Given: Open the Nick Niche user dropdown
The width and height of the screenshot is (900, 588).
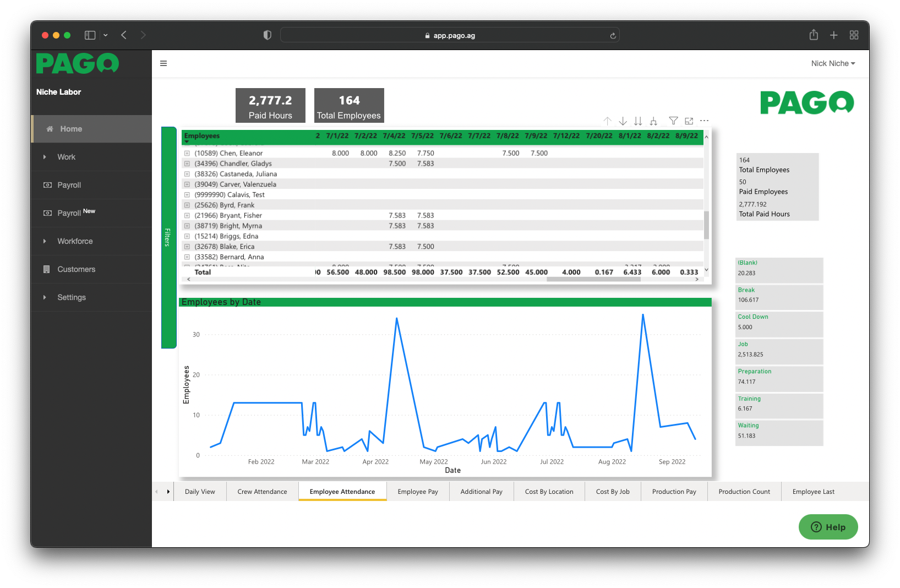Looking at the screenshot, I should click(x=832, y=63).
